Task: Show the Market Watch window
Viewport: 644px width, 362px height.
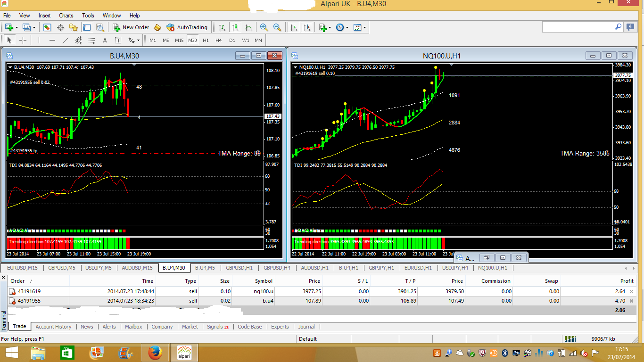Action: [x=48, y=27]
